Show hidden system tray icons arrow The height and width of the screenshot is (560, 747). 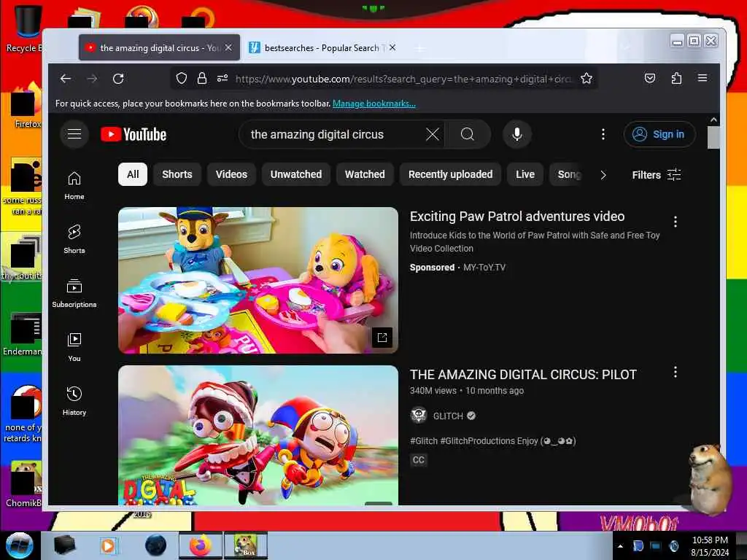(620, 546)
